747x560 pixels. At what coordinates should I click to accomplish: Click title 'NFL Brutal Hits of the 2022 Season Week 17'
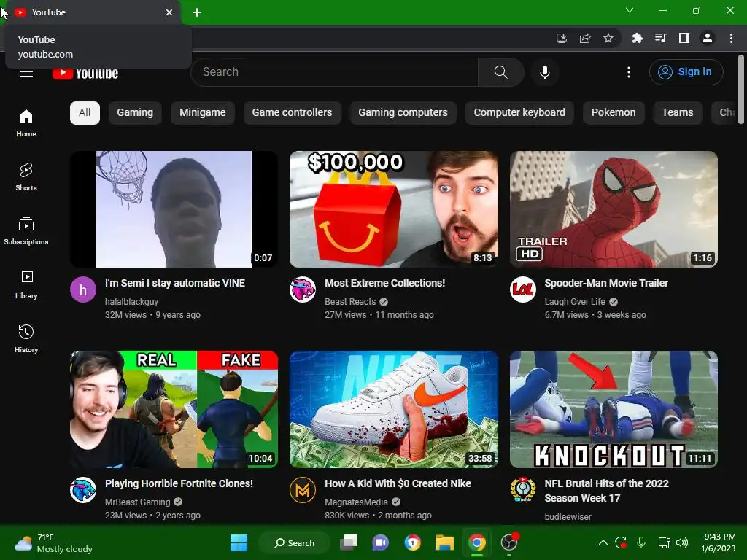click(606, 491)
